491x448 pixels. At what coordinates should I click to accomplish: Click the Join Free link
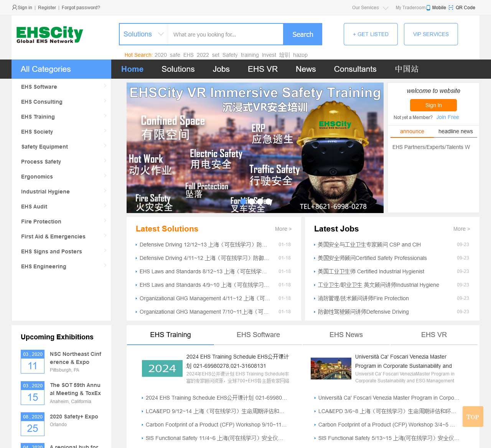[x=447, y=117]
